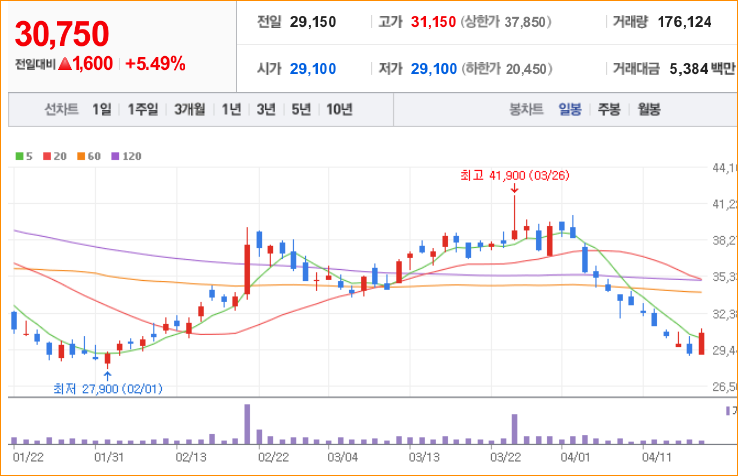This screenshot has width=738, height=476.
Task: Show the 10년 line chart
Action: tap(339, 109)
